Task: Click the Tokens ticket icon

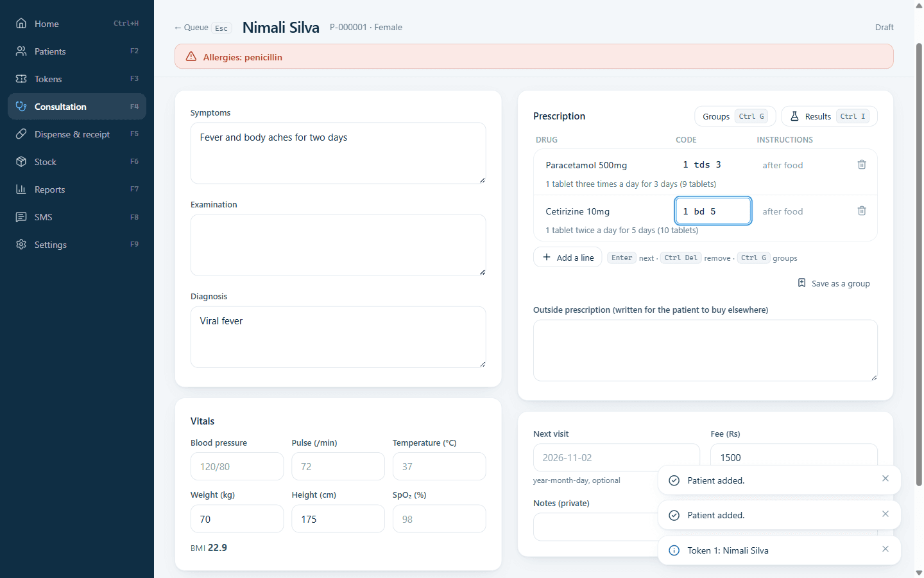Action: (x=21, y=79)
